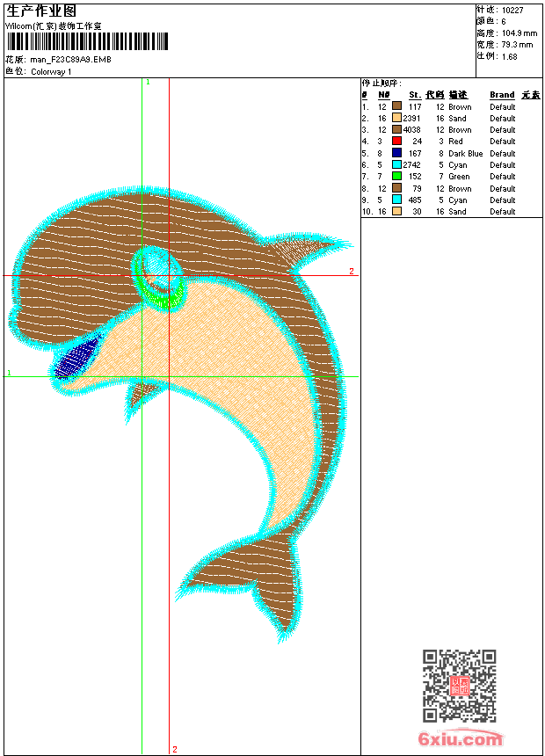
Task: Open the 6xiu.com watermark link
Action: 461,738
